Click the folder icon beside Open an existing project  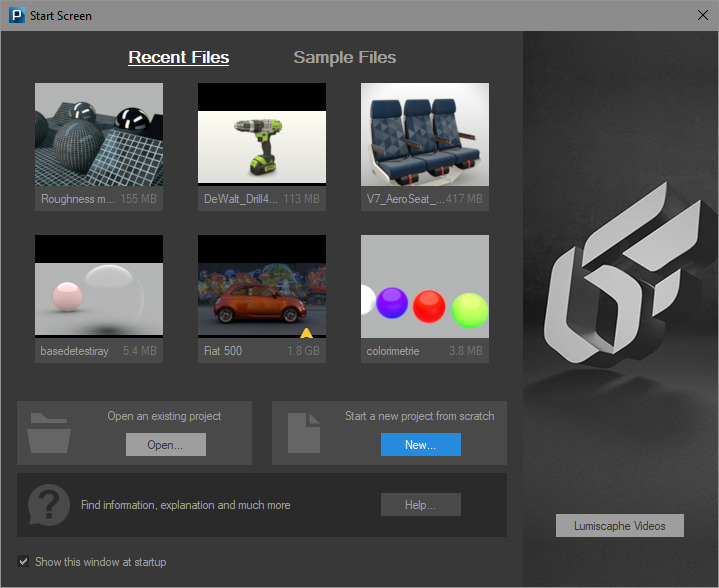click(x=49, y=433)
